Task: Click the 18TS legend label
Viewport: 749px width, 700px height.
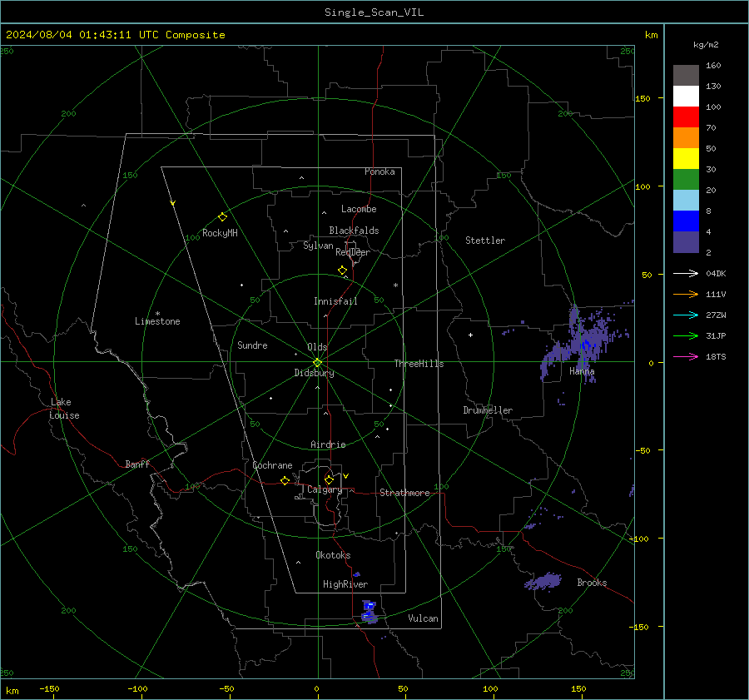Action: (716, 357)
